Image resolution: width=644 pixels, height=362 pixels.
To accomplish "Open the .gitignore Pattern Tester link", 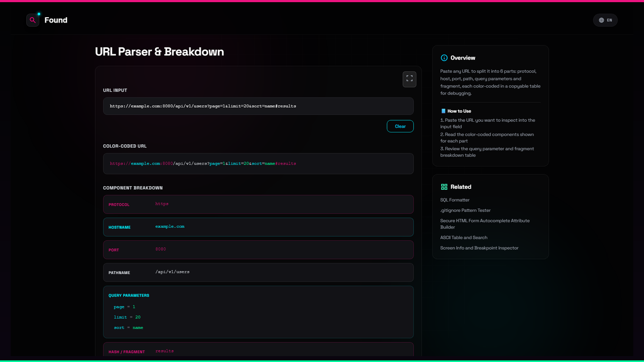I will (465, 210).
